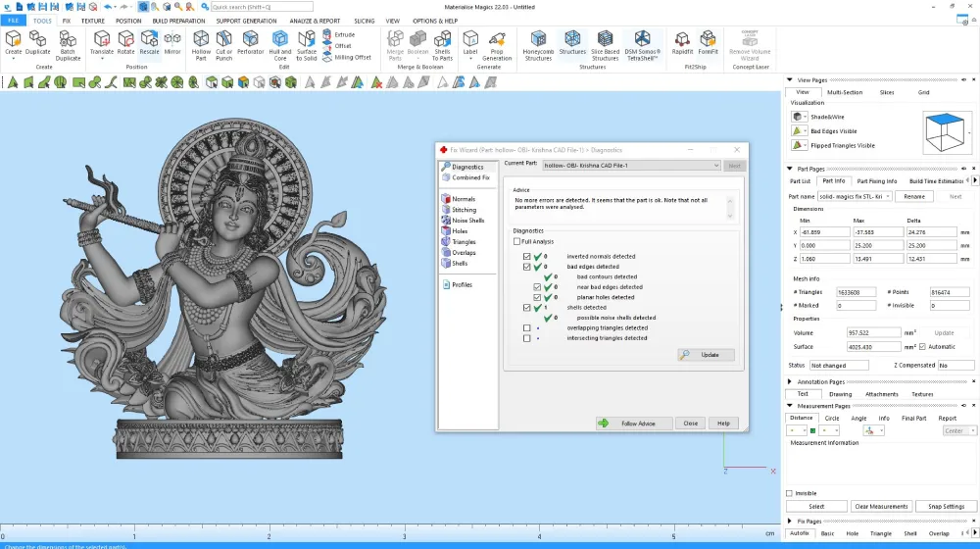Image resolution: width=980 pixels, height=549 pixels.
Task: Switch to Part Fixing Info tab
Action: 876,181
